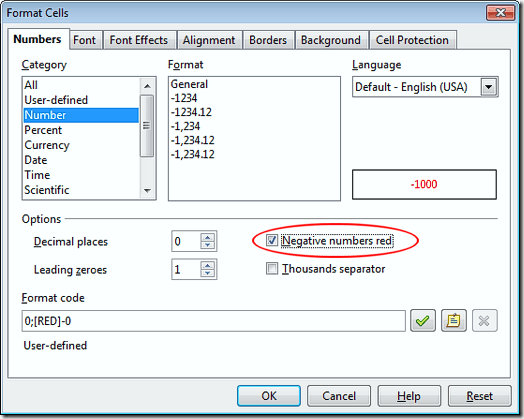
Task: Select the Scientific category
Action: 81,190
